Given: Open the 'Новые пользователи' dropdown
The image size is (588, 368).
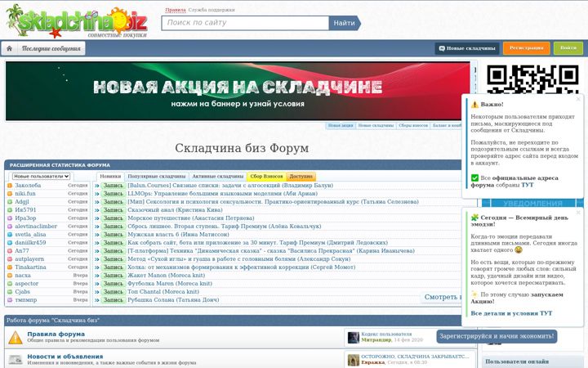Looking at the screenshot, I should pyautogui.click(x=42, y=176).
